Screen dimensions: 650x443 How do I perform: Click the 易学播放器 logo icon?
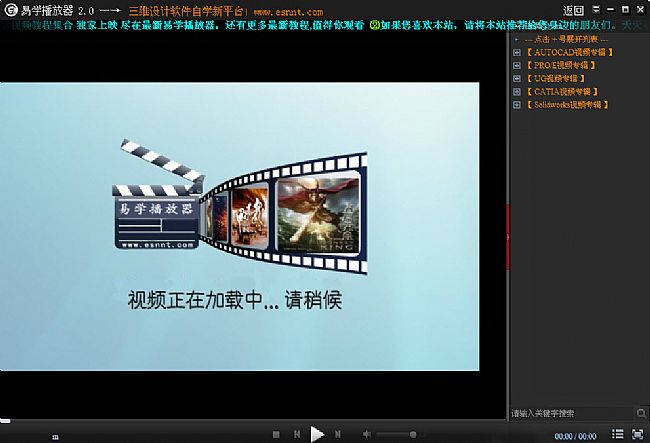tap(11, 10)
